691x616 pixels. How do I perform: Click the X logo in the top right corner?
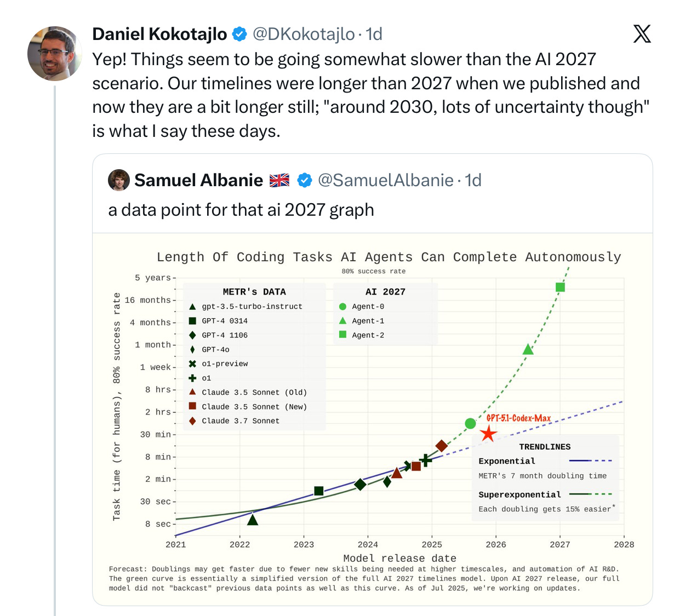[x=641, y=34]
